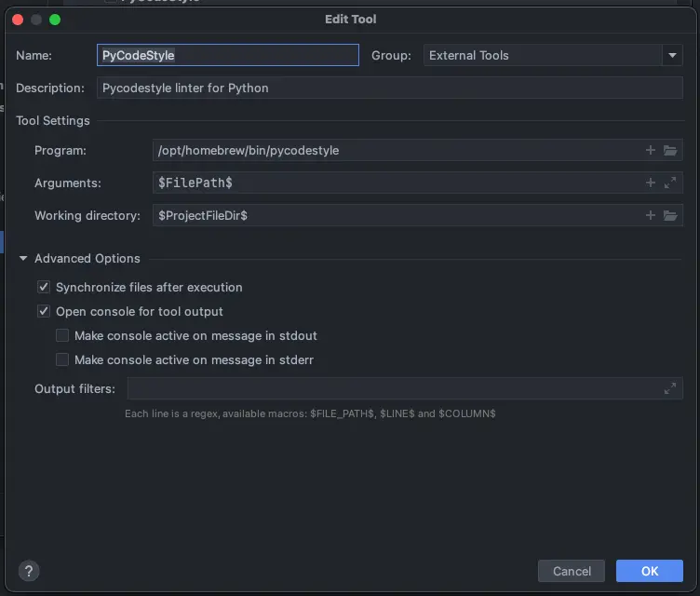Screen dimensions: 700x596
Task: Insert macro in Arguments field plus icon
Action: coord(650,183)
